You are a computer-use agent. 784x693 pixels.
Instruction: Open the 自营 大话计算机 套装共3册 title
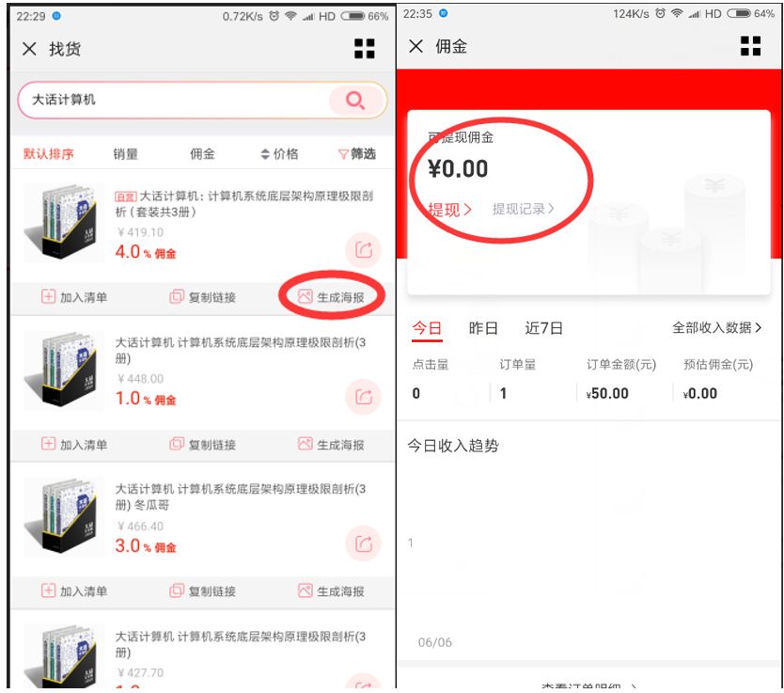pyautogui.click(x=244, y=203)
